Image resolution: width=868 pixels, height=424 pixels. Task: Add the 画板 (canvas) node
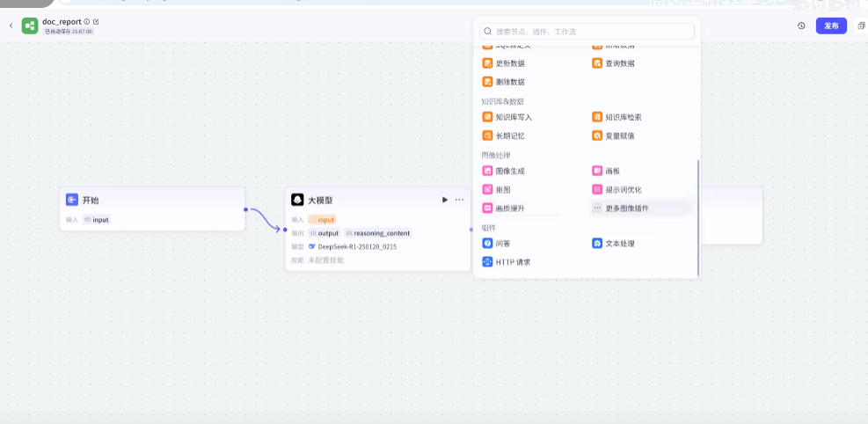(612, 171)
